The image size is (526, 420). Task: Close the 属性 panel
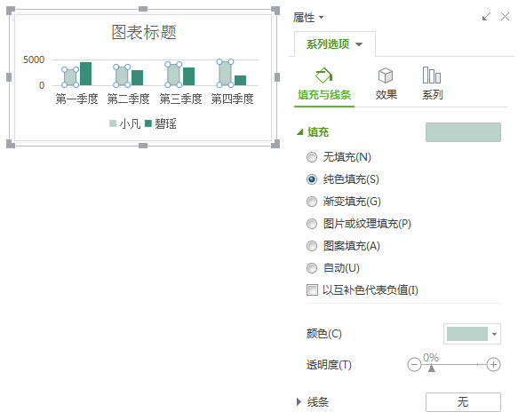pyautogui.click(x=505, y=16)
